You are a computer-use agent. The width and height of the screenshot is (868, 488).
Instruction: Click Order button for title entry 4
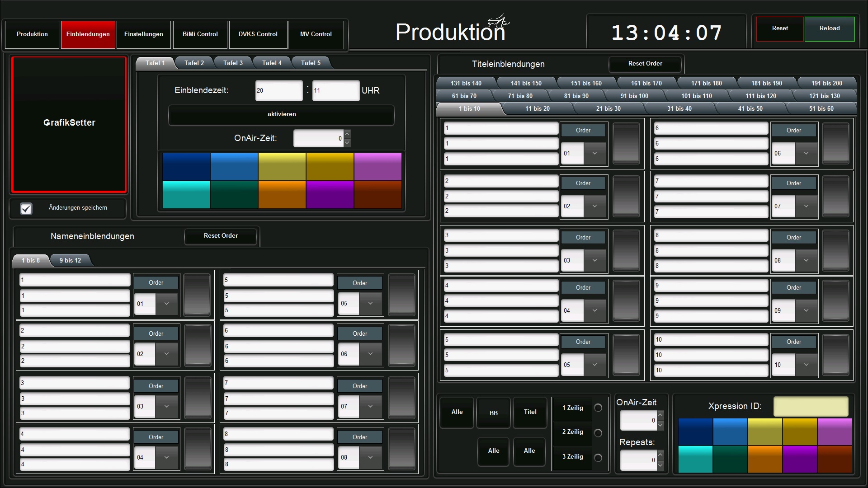click(x=583, y=288)
